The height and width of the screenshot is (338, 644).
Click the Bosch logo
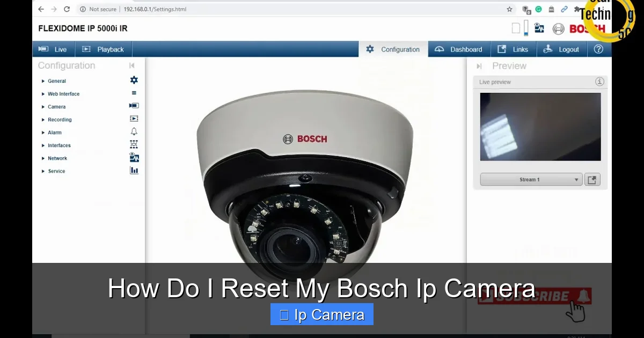click(580, 29)
